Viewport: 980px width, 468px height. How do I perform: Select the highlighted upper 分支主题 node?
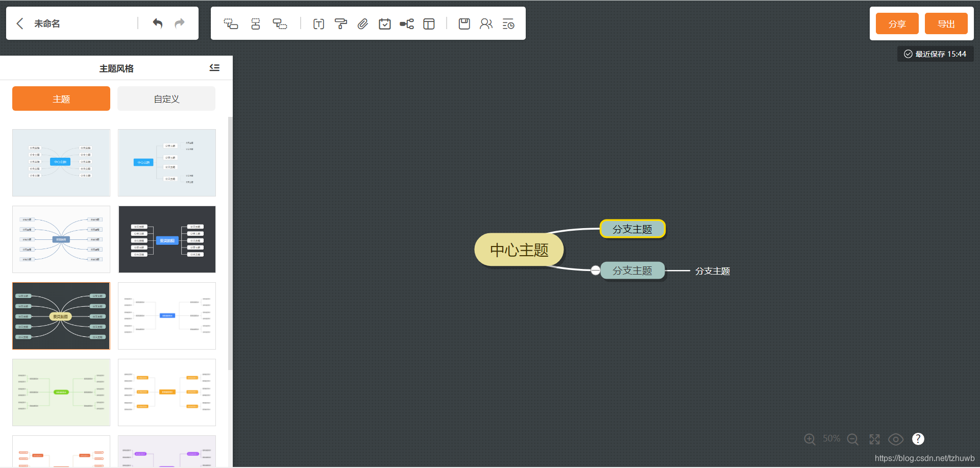(x=632, y=229)
